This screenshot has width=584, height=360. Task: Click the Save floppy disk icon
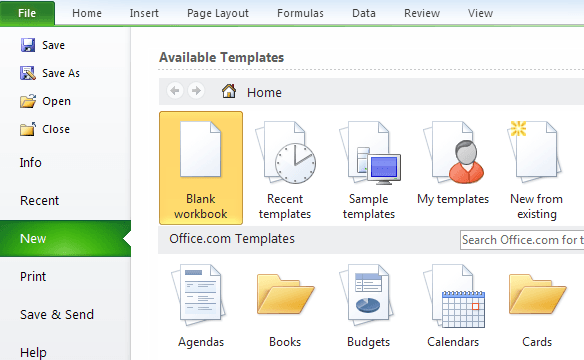(28, 45)
